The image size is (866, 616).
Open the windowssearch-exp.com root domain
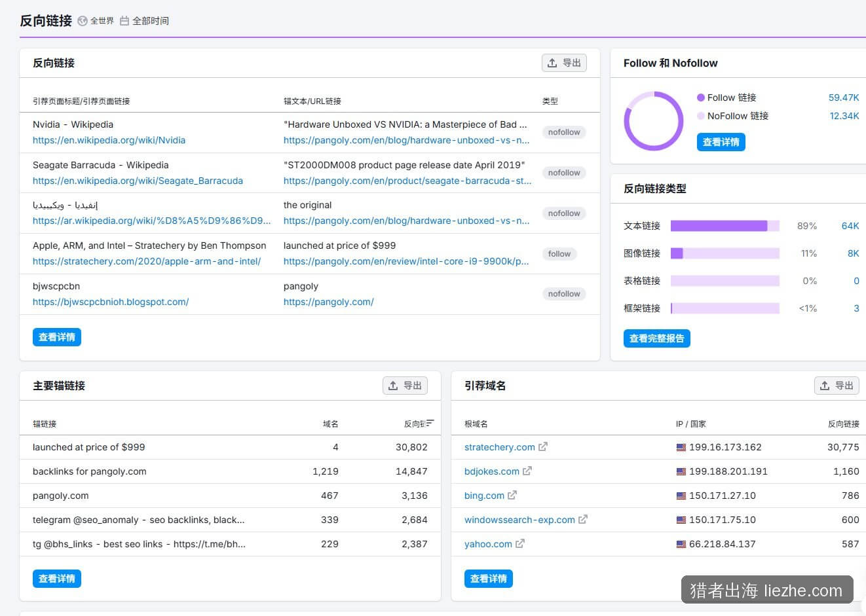point(519,520)
